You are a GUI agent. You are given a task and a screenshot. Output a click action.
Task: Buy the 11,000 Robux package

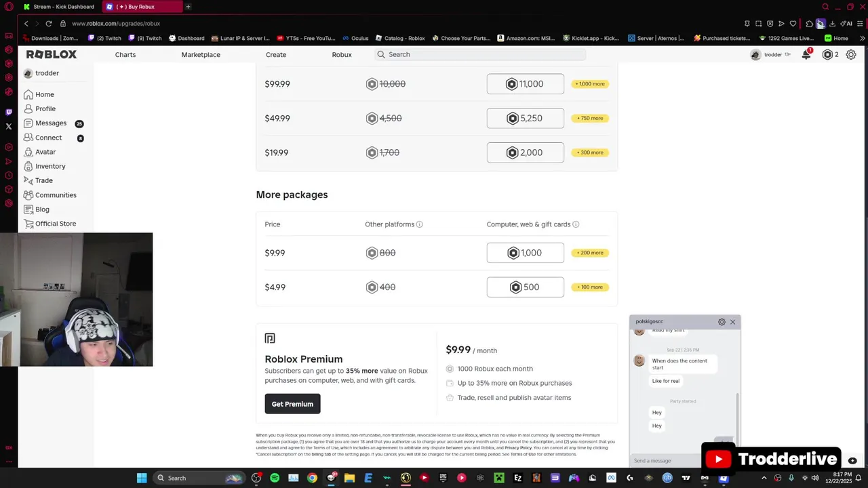pos(525,84)
